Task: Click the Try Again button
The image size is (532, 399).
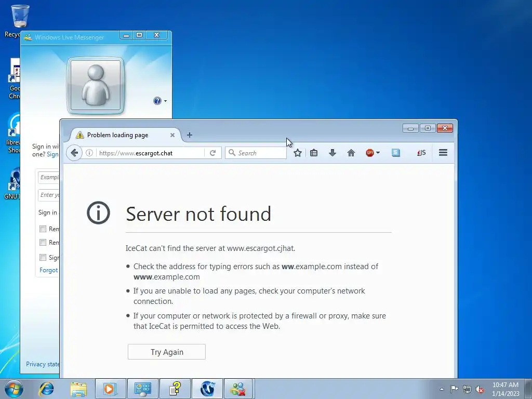Action: (167, 352)
